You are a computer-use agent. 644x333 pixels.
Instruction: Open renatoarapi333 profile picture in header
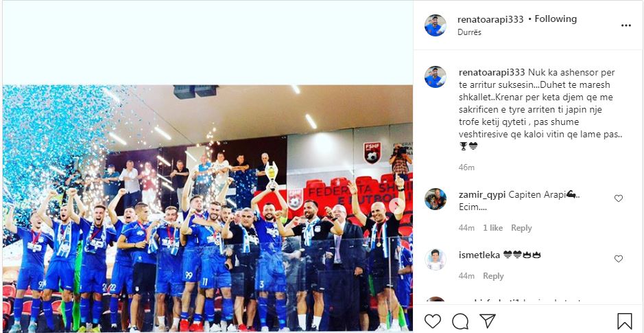coord(436,25)
